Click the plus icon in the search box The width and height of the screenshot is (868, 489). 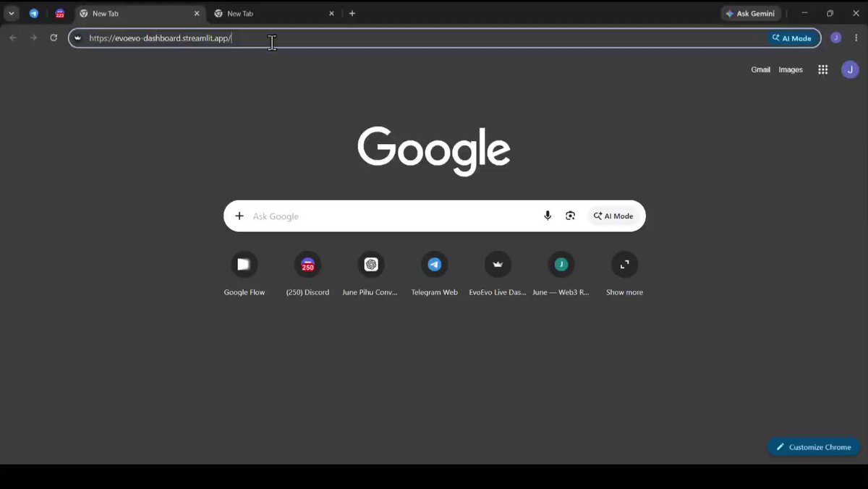click(239, 216)
